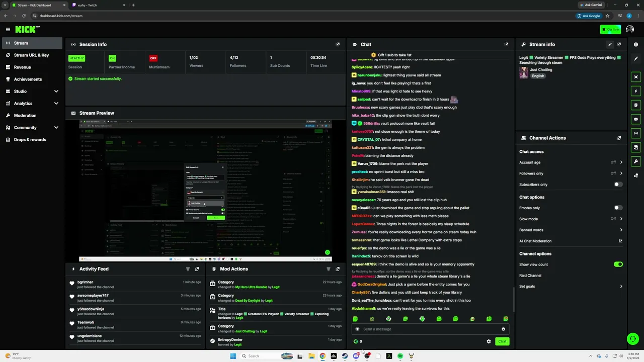
Task: Switch to the xurhy - Twitch tab
Action: (x=98, y=5)
